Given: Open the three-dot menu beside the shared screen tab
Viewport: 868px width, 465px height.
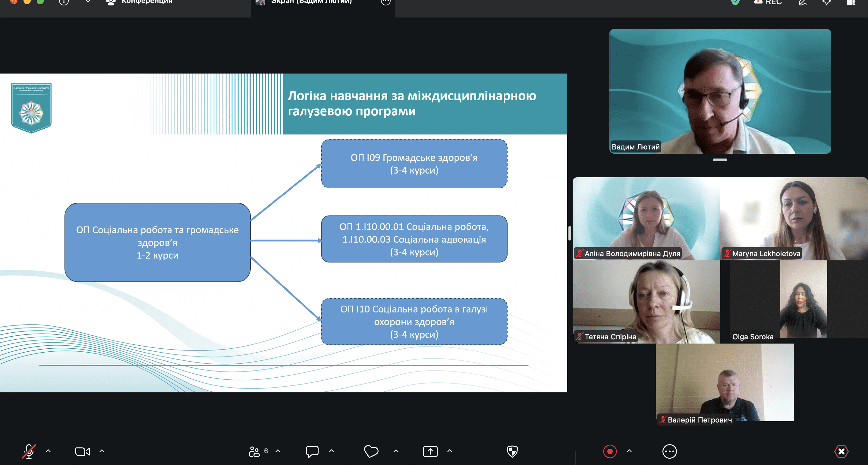Looking at the screenshot, I should 385,2.
